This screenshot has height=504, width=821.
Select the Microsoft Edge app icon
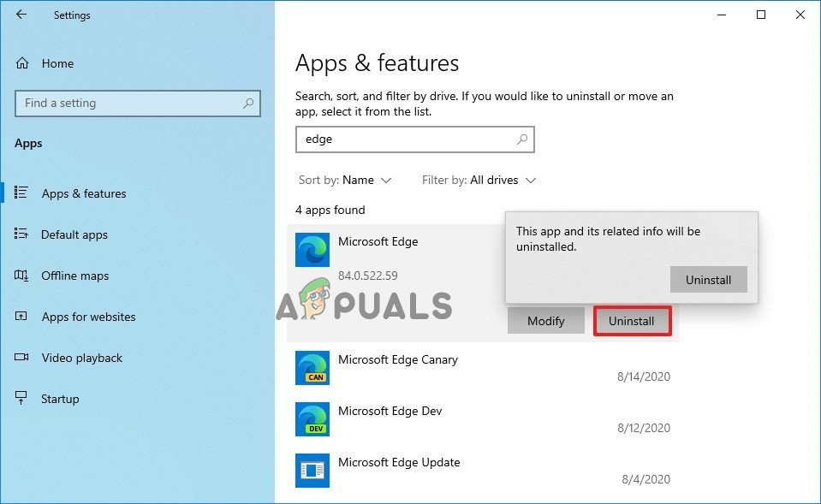(312, 250)
